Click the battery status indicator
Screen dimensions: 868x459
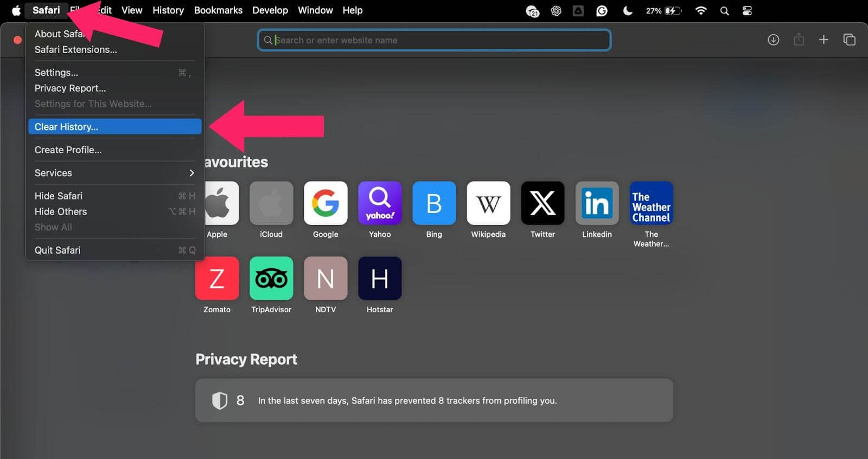(x=663, y=11)
